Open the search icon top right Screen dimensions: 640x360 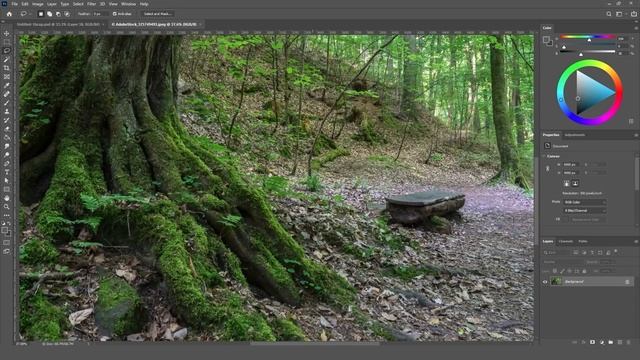point(609,14)
